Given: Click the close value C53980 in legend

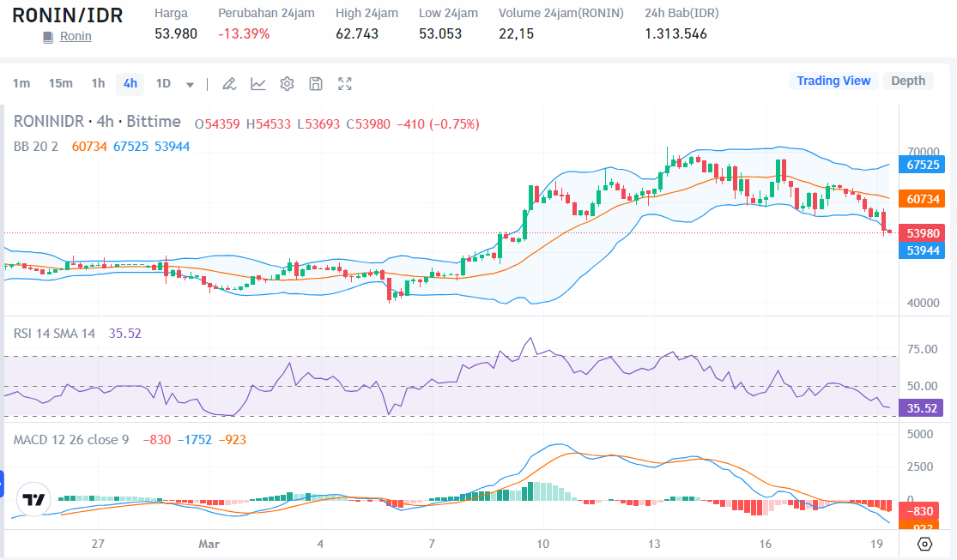Looking at the screenshot, I should (368, 124).
